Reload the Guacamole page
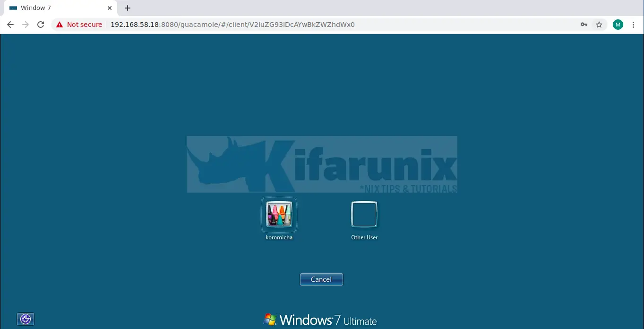The height and width of the screenshot is (329, 644). [41, 24]
